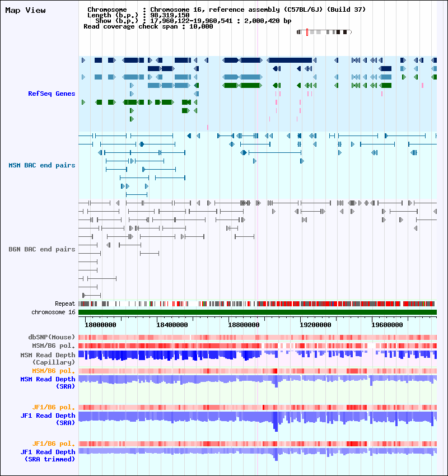The width and height of the screenshot is (448, 476).
Task: Click the pink vertical cursor line in header
Action: pos(258,28)
